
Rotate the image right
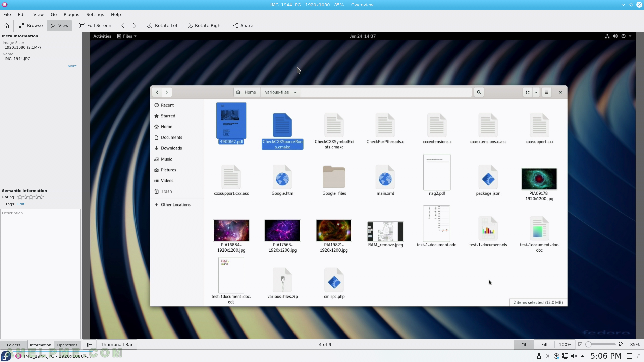pos(205,26)
